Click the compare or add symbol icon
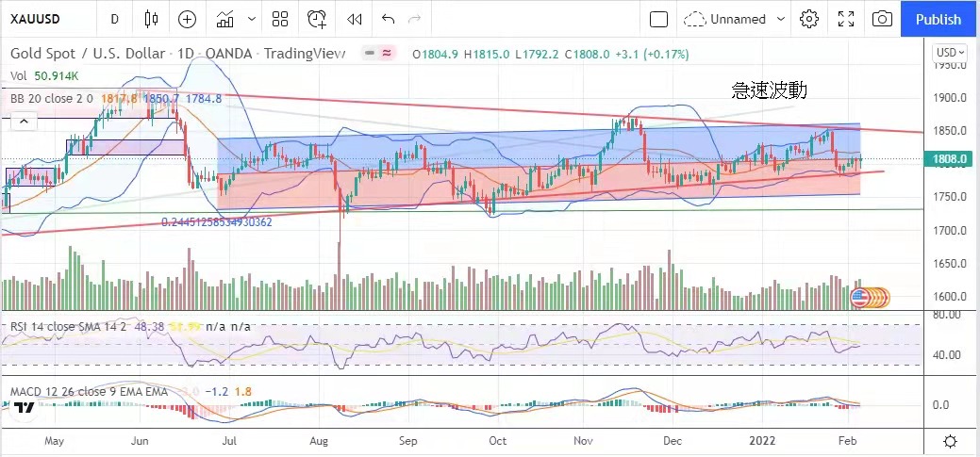This screenshot has width=980, height=457. tap(188, 19)
